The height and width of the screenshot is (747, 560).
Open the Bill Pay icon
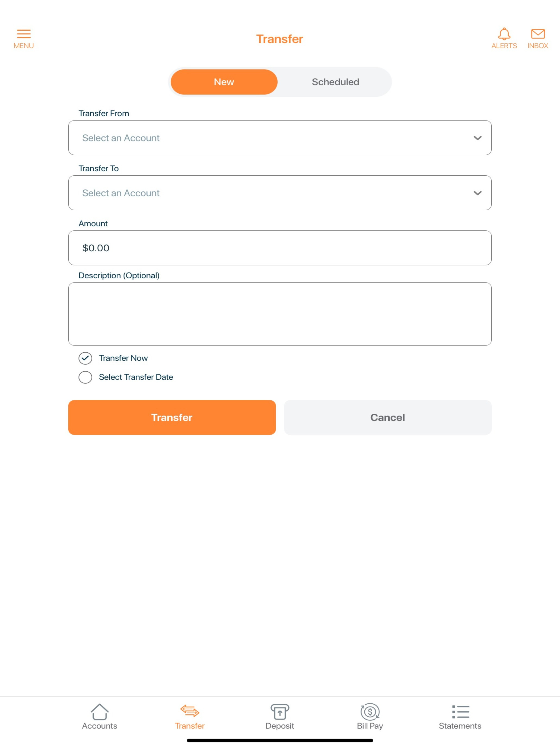[370, 711]
